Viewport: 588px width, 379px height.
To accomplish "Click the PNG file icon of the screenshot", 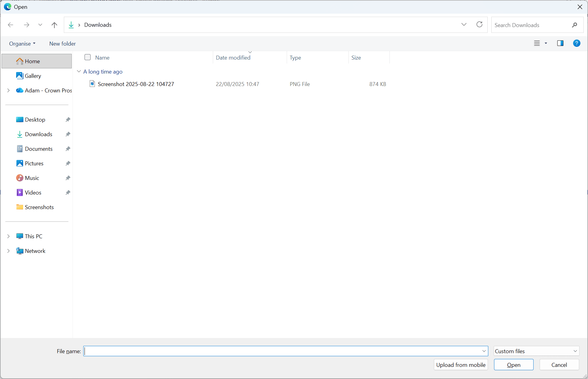I will [x=92, y=84].
